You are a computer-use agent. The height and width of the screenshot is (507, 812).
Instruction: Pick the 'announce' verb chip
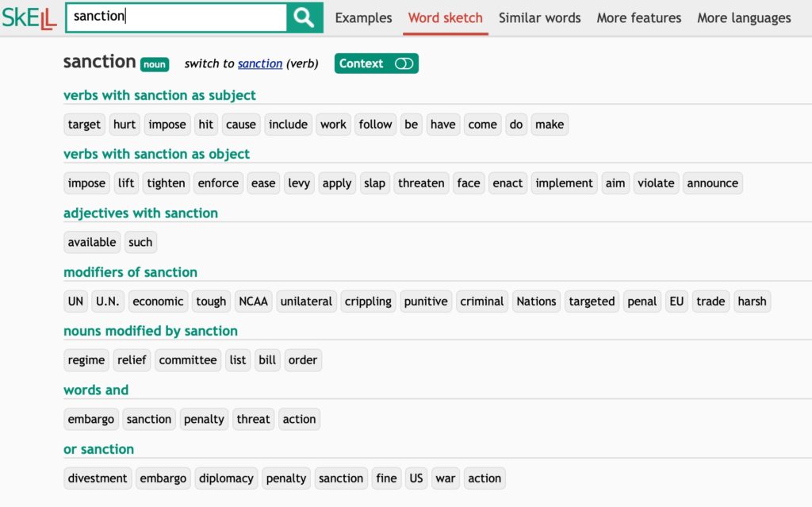pyautogui.click(x=712, y=183)
